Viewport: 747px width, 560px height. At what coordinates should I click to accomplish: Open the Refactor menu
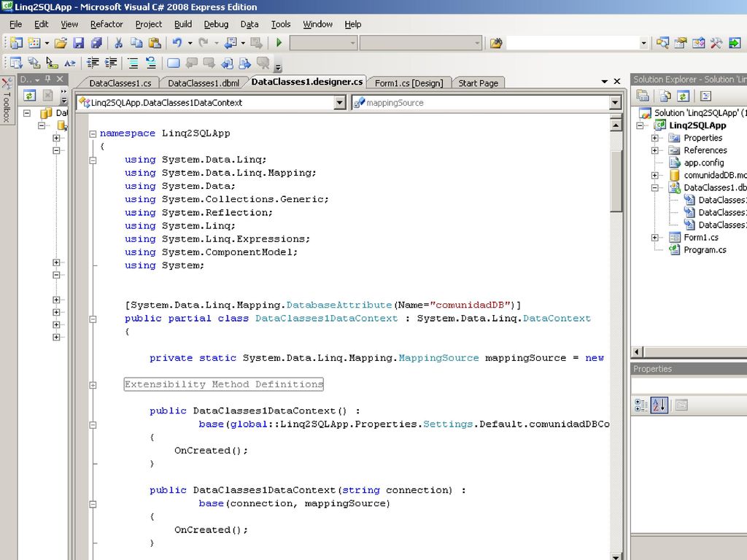click(107, 24)
